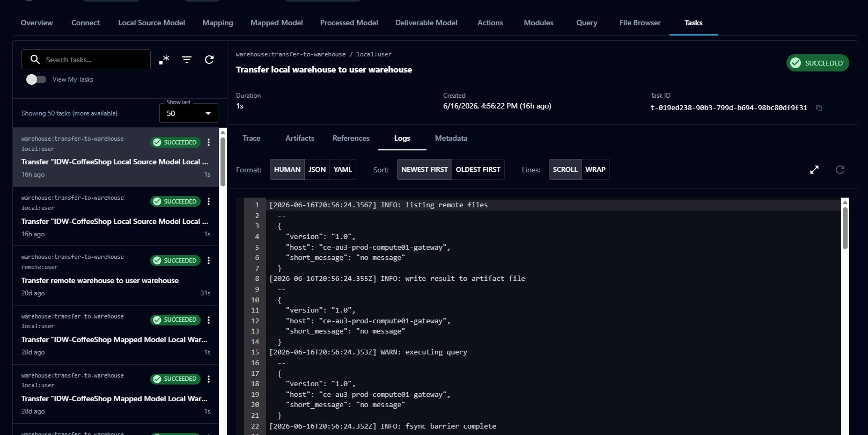Click the warehouse:transfer-to-warehouse breadcrumb in header
The width and height of the screenshot is (868, 435).
pyautogui.click(x=291, y=54)
